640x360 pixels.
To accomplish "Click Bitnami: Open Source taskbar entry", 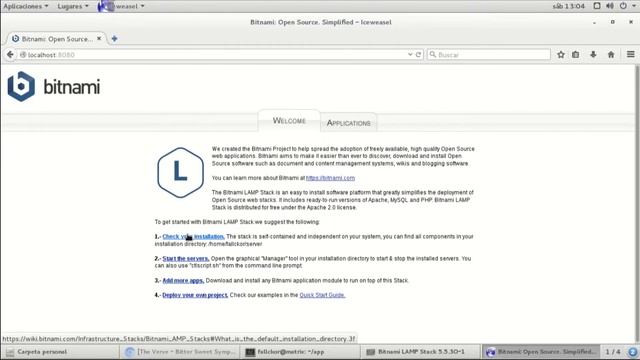I will click(541, 351).
